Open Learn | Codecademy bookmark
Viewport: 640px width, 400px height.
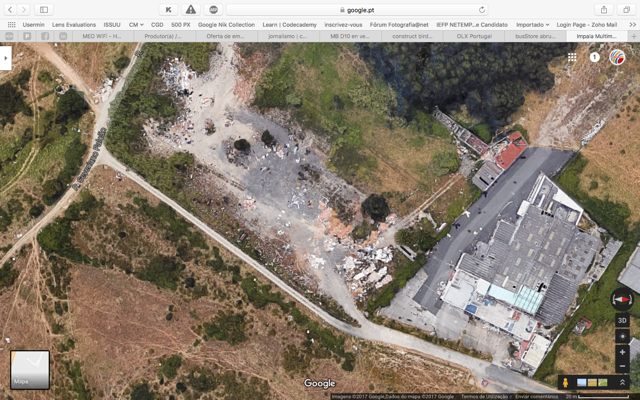(x=289, y=24)
